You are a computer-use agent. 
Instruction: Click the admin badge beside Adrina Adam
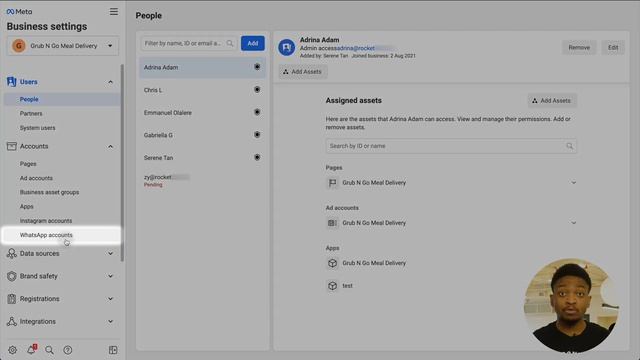(257, 67)
